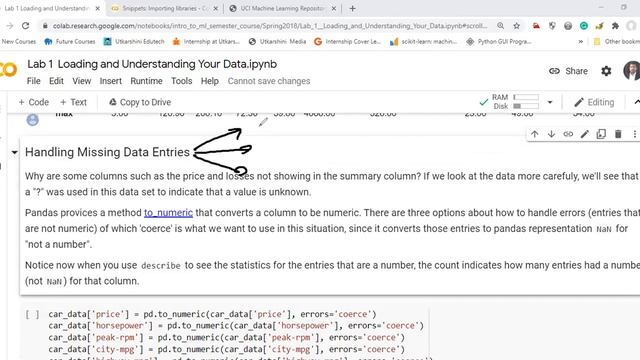Open Utkarshini Media bookmark

coord(277,42)
